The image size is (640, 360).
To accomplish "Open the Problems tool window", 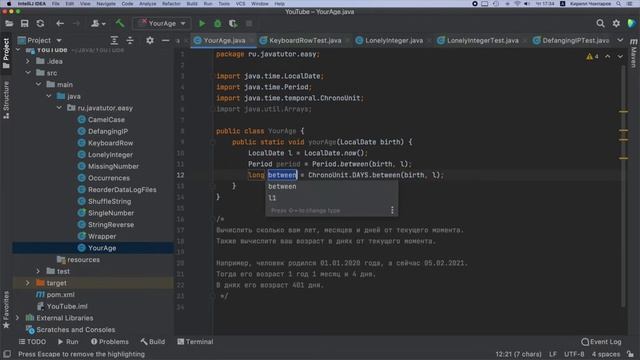I will [109, 342].
